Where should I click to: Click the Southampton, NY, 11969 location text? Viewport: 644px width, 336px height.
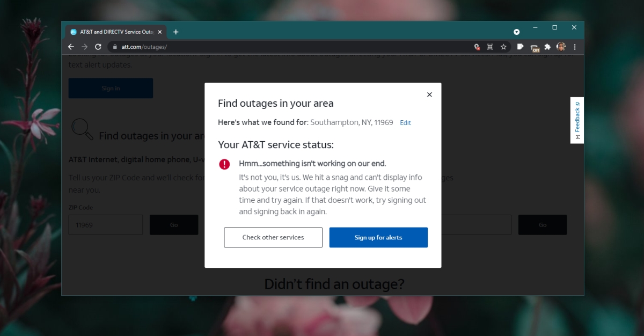coord(352,122)
